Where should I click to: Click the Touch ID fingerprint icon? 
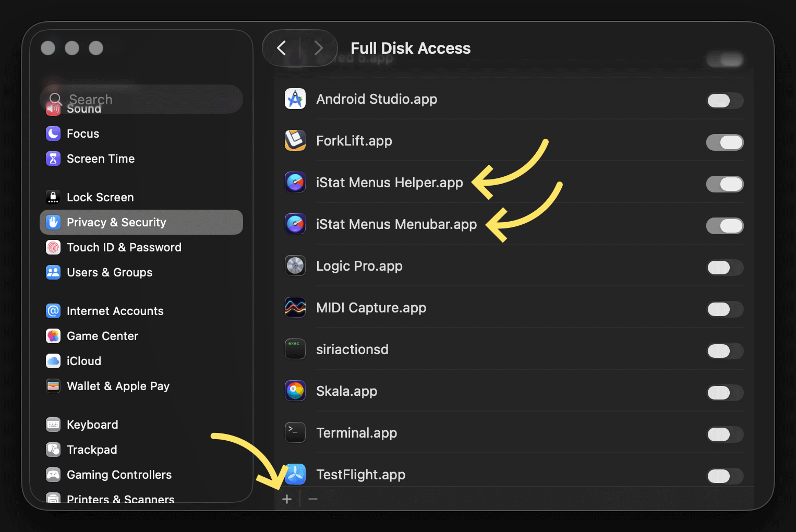click(x=53, y=247)
